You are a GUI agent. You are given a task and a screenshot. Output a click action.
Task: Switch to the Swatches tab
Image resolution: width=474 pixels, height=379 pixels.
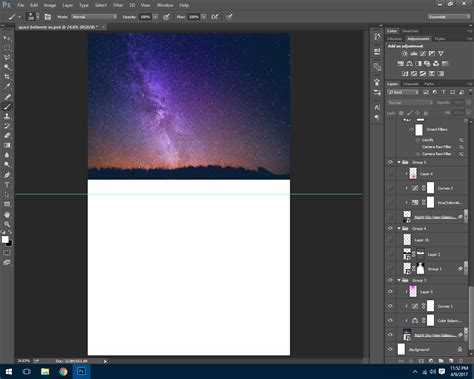point(410,31)
